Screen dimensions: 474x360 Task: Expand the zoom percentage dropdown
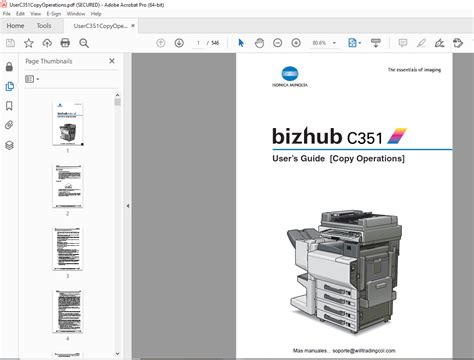coord(334,43)
